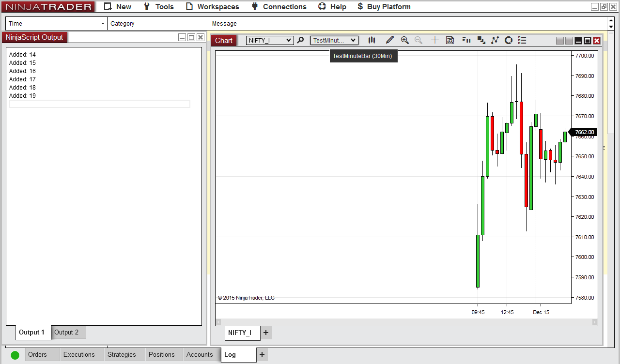Minimize the NinjaTrader main window
The image size is (620, 364).
coord(595,7)
